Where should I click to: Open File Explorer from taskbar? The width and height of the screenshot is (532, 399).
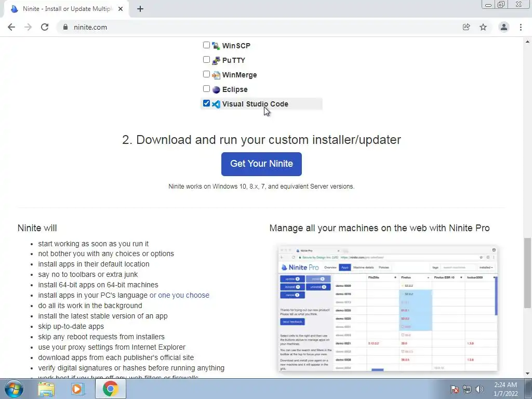46,389
